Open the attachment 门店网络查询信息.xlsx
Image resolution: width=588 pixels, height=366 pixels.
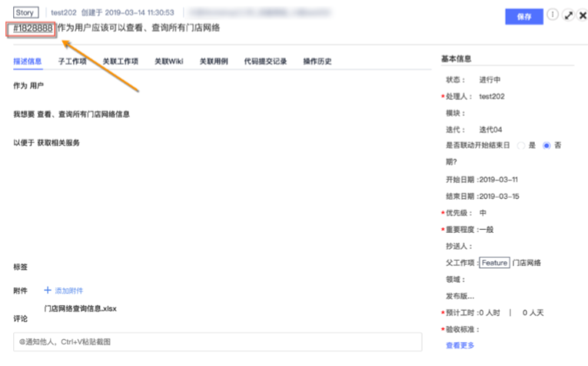(80, 308)
